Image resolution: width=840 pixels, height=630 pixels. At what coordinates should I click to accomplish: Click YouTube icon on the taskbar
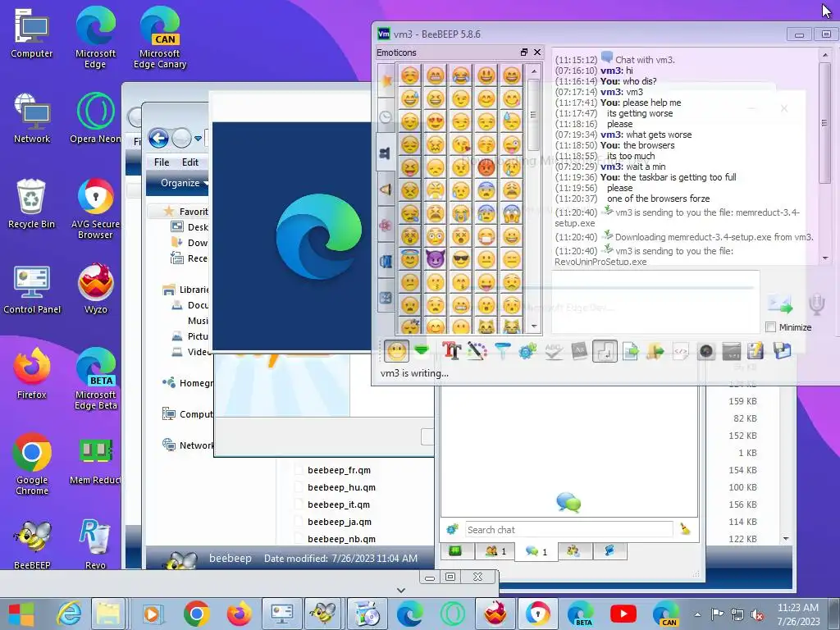[623, 614]
